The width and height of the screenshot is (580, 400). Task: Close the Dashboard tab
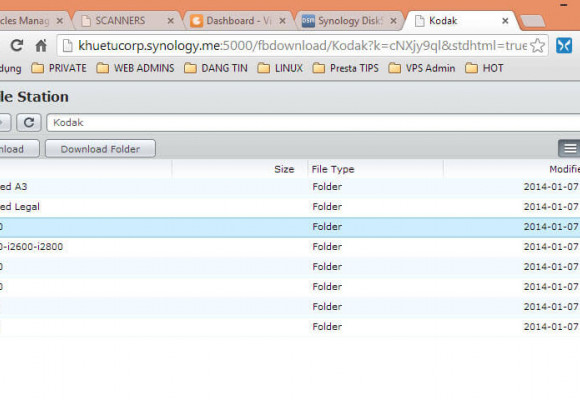282,21
